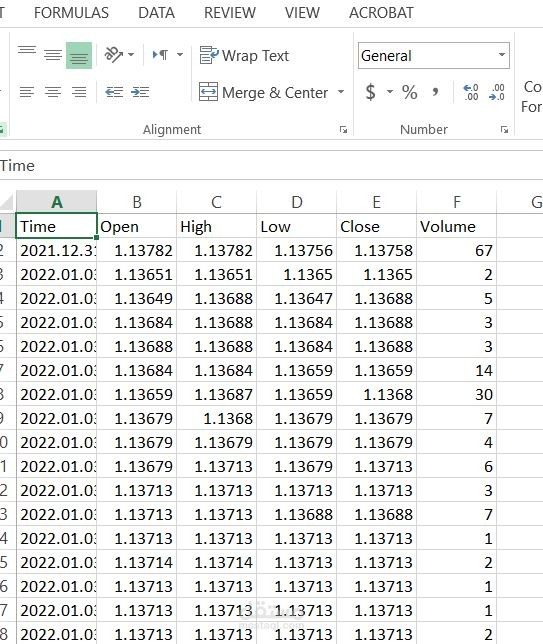Apply Accounting dollar format
Image resolution: width=543 pixels, height=644 pixels.
tap(370, 92)
